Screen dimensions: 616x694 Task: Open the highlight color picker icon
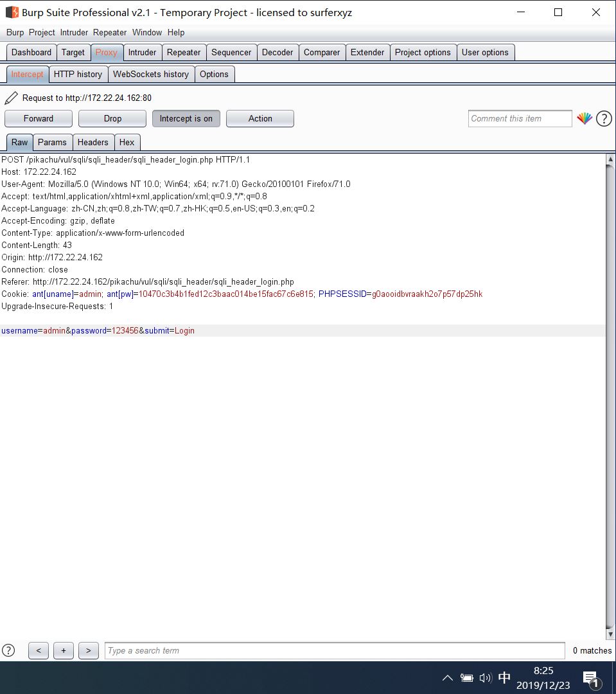(x=585, y=118)
